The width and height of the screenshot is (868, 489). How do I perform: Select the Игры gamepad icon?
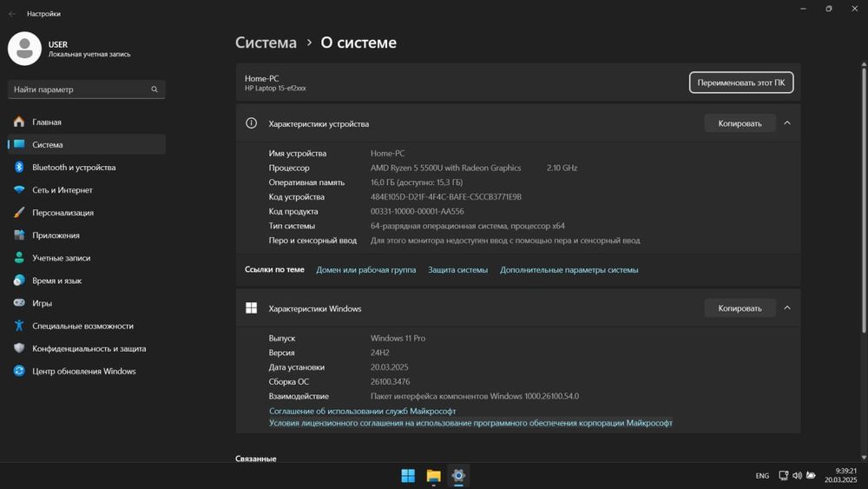click(x=19, y=303)
